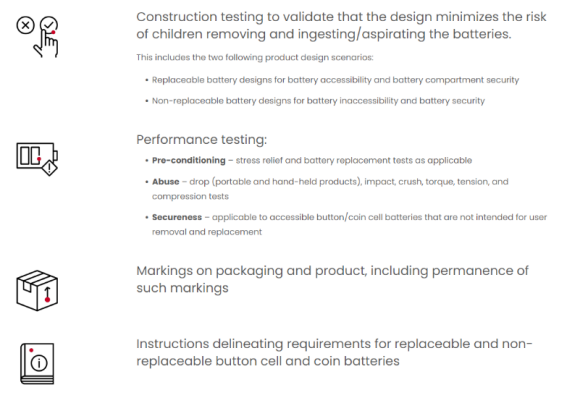Click the circled X icon
Viewport: 581px width, 404px height.
click(x=25, y=25)
